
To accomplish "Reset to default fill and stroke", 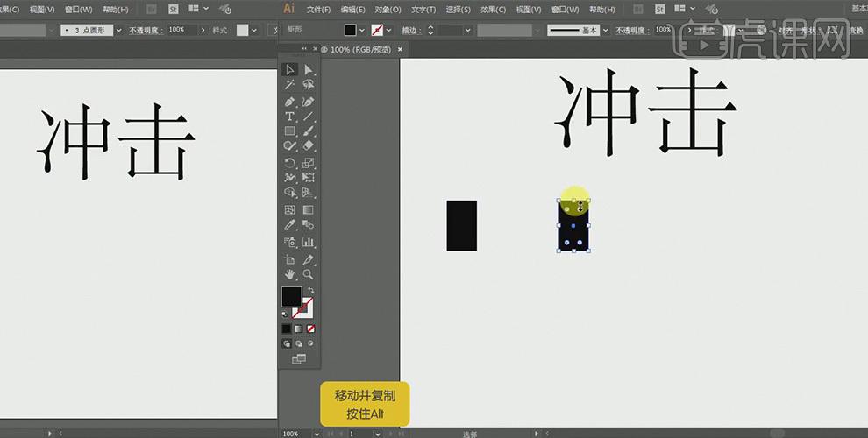I will [285, 314].
